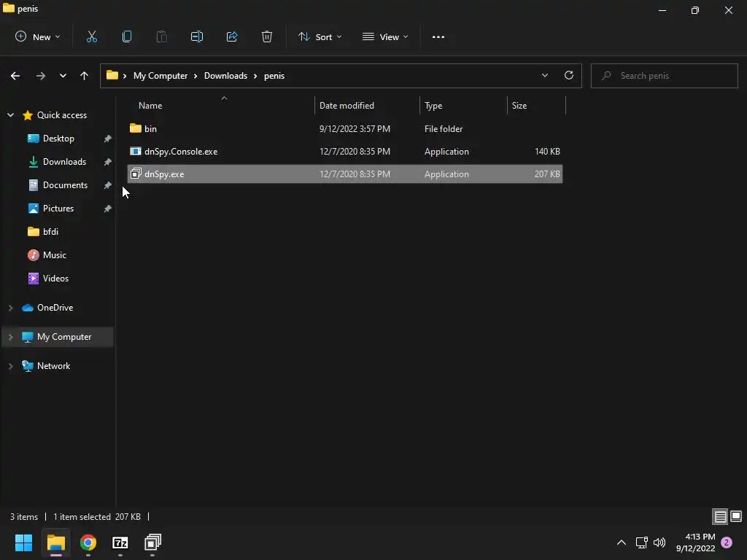Viewport: 747px width, 560px height.
Task: Click the network tray icon
Action: click(641, 542)
